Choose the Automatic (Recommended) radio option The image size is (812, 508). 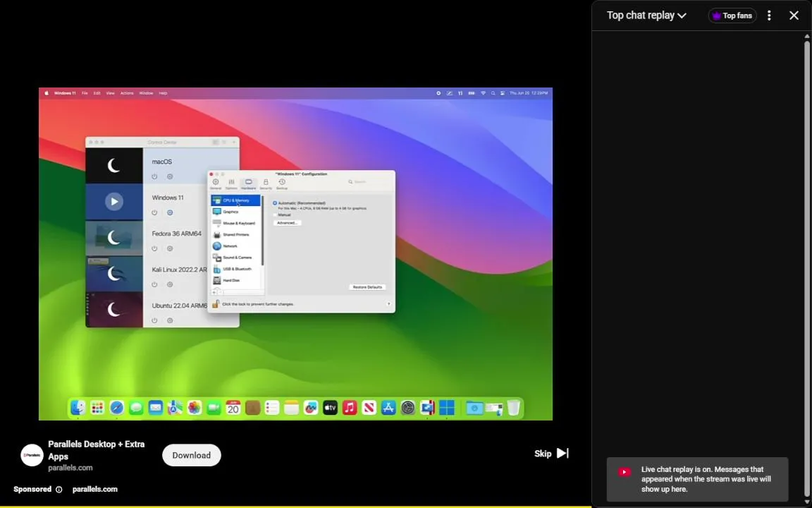275,203
